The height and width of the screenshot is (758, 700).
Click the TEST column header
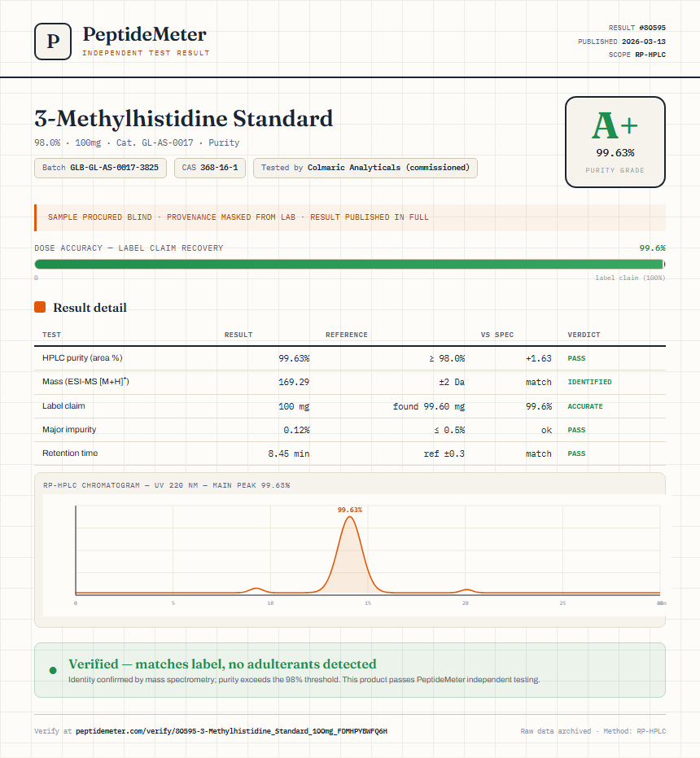click(52, 335)
